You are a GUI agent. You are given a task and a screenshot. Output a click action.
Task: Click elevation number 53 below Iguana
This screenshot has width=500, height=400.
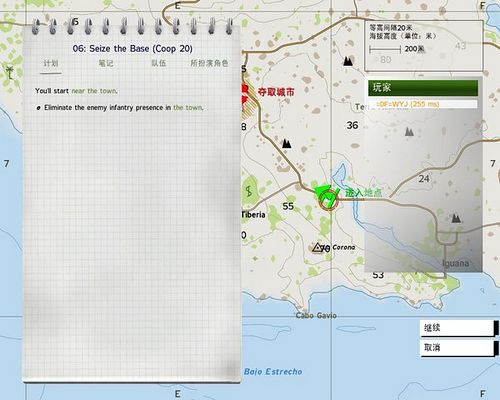click(x=378, y=275)
